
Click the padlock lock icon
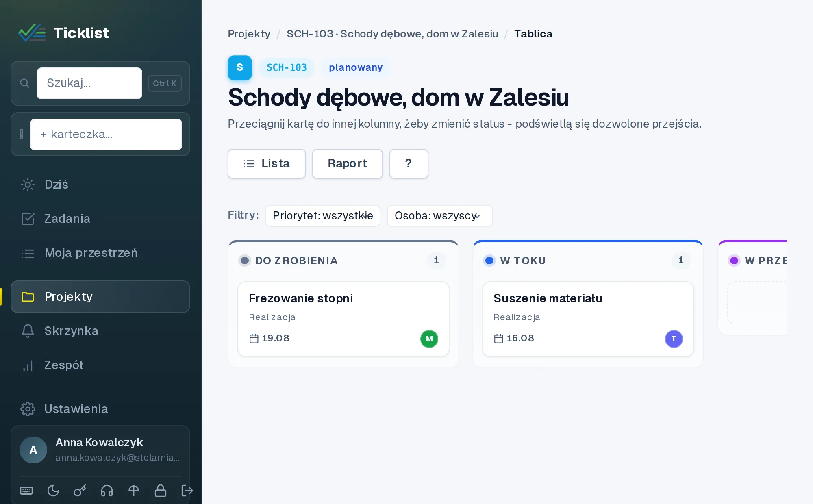click(x=161, y=491)
